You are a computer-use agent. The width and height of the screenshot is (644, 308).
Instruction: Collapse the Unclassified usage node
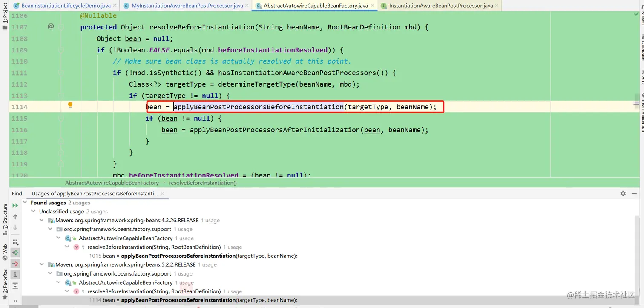point(33,212)
